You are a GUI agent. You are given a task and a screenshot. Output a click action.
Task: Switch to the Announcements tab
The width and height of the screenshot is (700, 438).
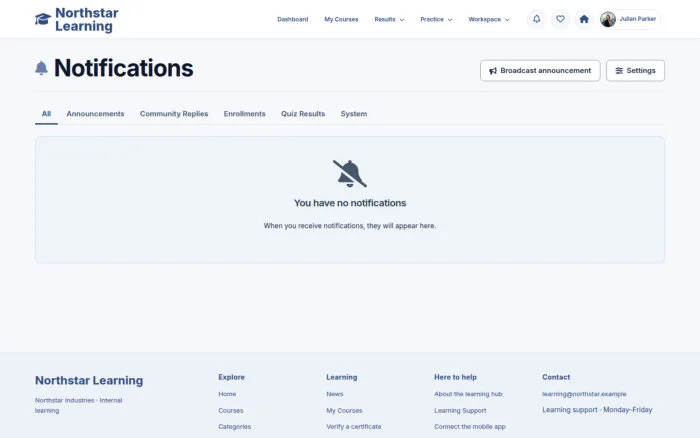coord(96,114)
